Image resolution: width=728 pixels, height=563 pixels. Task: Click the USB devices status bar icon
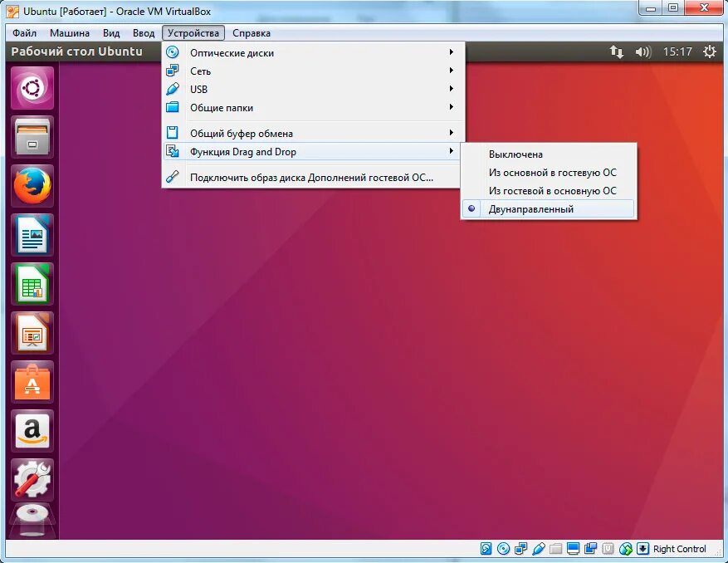click(x=539, y=549)
